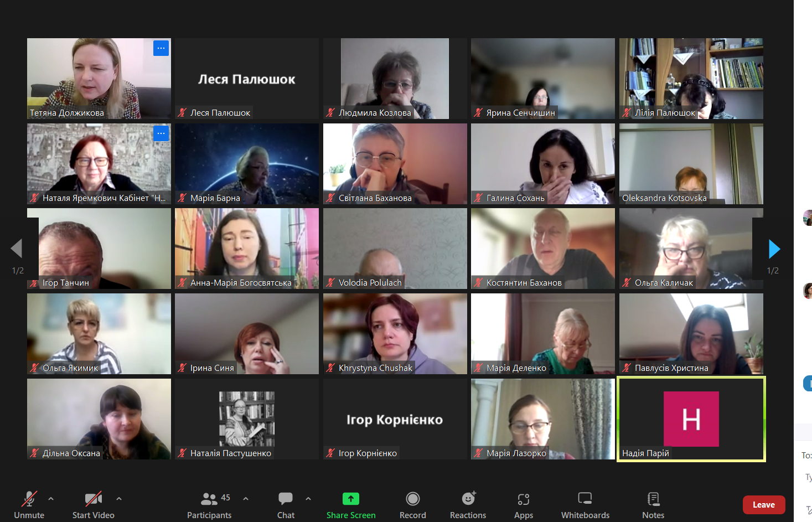812x522 pixels.
Task: Open the Participants panel icon
Action: click(x=209, y=499)
